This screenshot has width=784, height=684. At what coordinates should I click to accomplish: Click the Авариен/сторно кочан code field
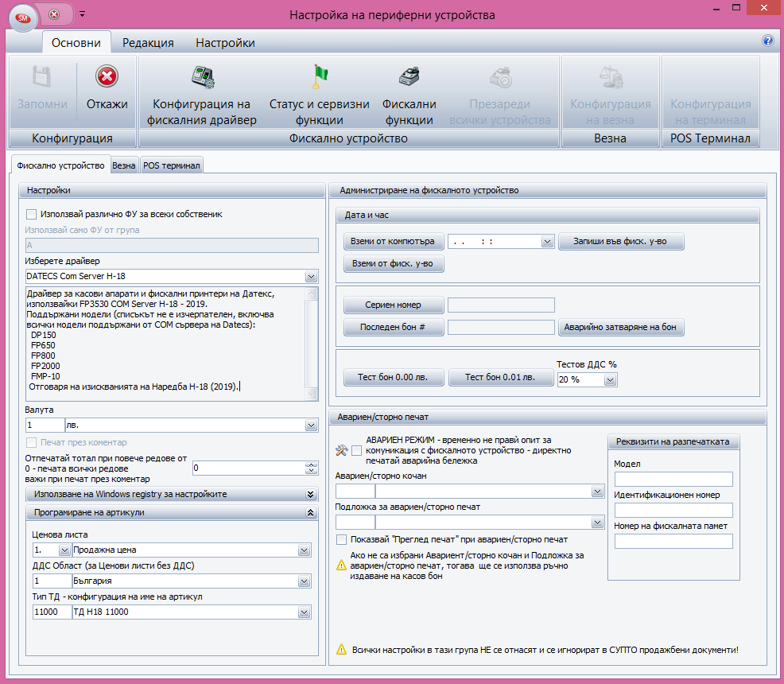point(355,492)
